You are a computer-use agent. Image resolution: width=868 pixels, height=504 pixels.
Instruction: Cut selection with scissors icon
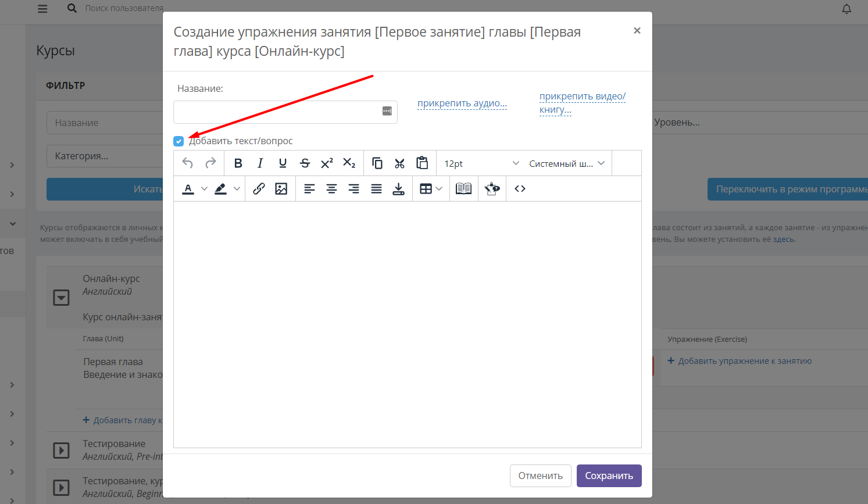pos(399,163)
